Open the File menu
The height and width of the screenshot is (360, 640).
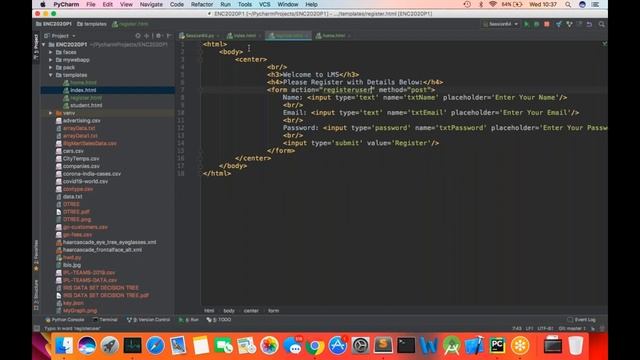click(91, 4)
